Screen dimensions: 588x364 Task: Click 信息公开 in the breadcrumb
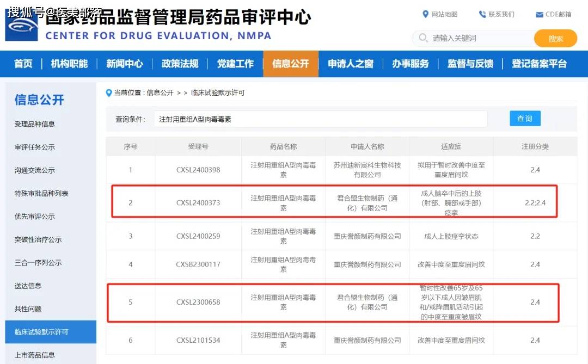160,92
